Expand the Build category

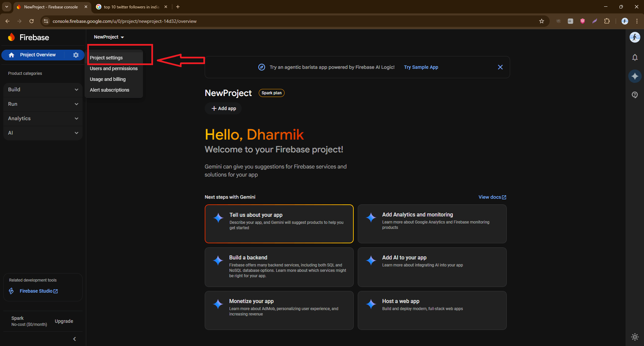pyautogui.click(x=43, y=90)
